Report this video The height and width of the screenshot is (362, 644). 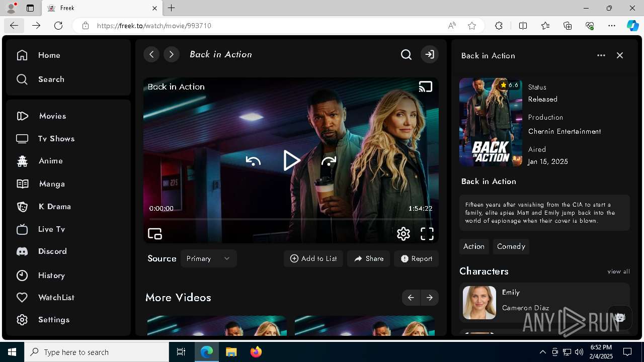(417, 258)
